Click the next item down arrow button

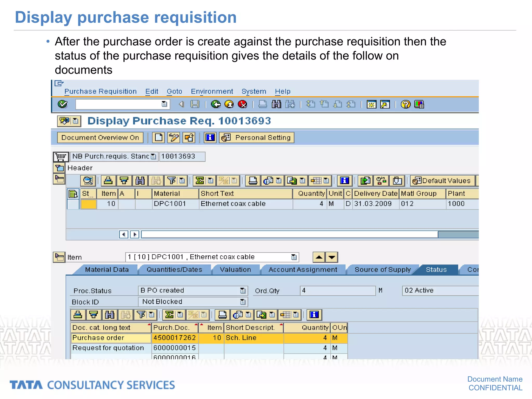[x=331, y=257]
